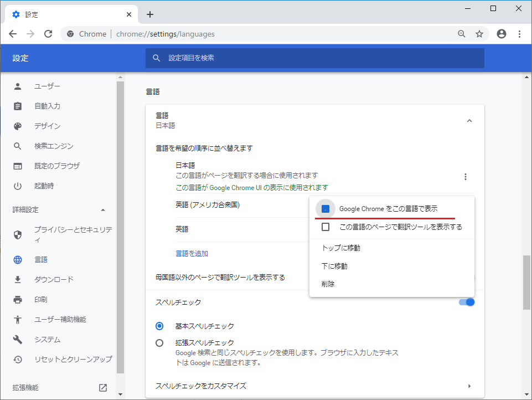This screenshot has height=400, width=532.
Task: Click the ユーザー person icon in sidebar
Action: click(18, 86)
